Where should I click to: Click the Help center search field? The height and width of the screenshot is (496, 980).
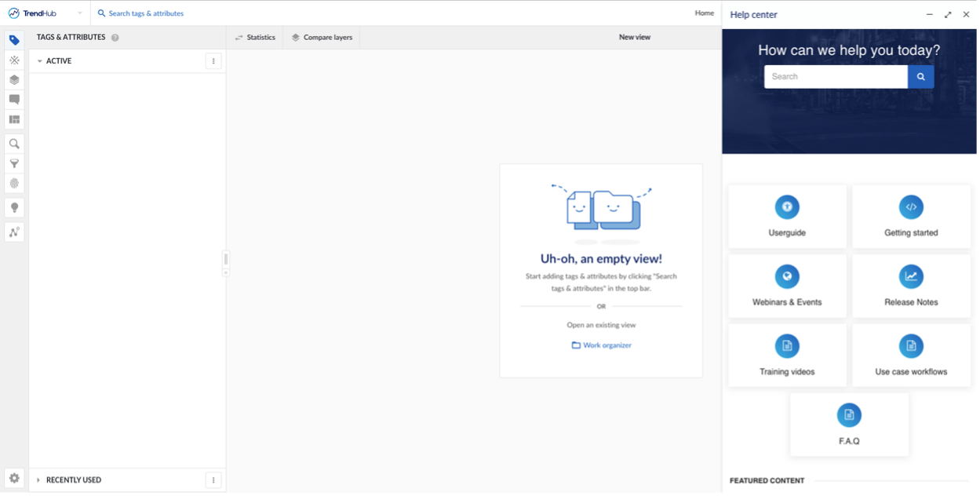836,77
